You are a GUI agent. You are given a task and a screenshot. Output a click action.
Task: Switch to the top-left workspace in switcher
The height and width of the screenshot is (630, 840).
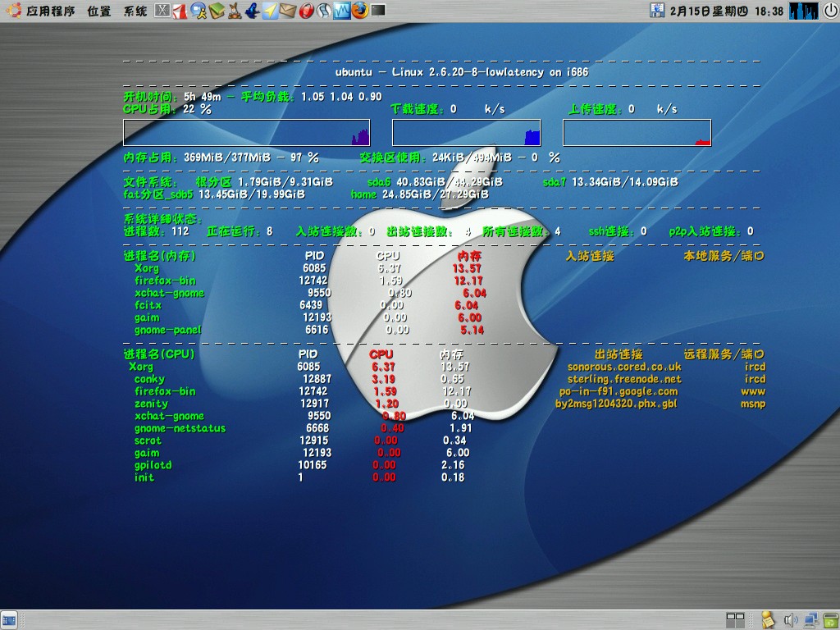click(x=731, y=617)
